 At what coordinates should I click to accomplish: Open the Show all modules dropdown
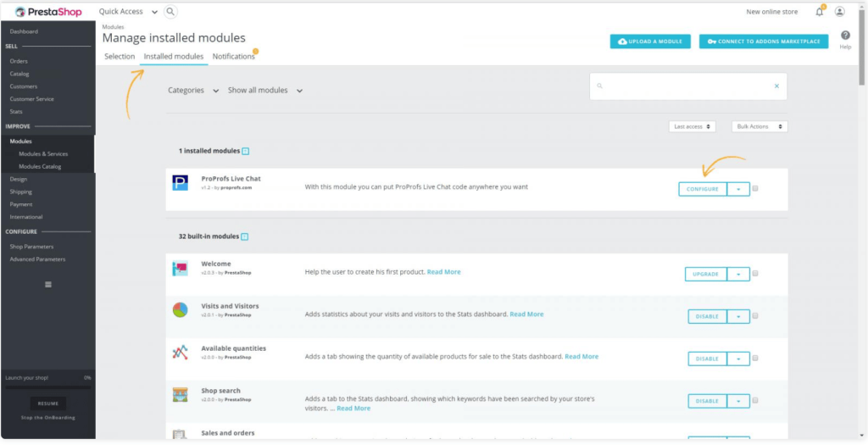coord(265,90)
